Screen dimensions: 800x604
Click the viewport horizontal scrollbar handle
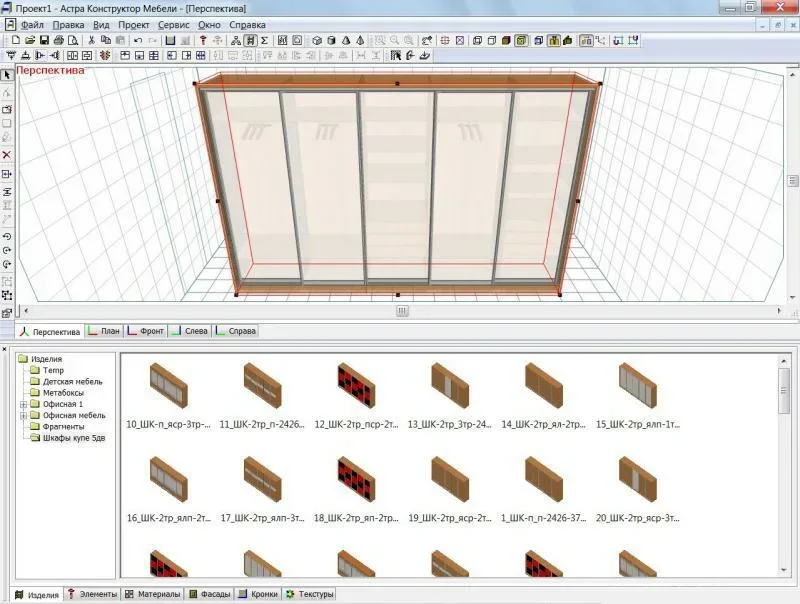[402, 311]
